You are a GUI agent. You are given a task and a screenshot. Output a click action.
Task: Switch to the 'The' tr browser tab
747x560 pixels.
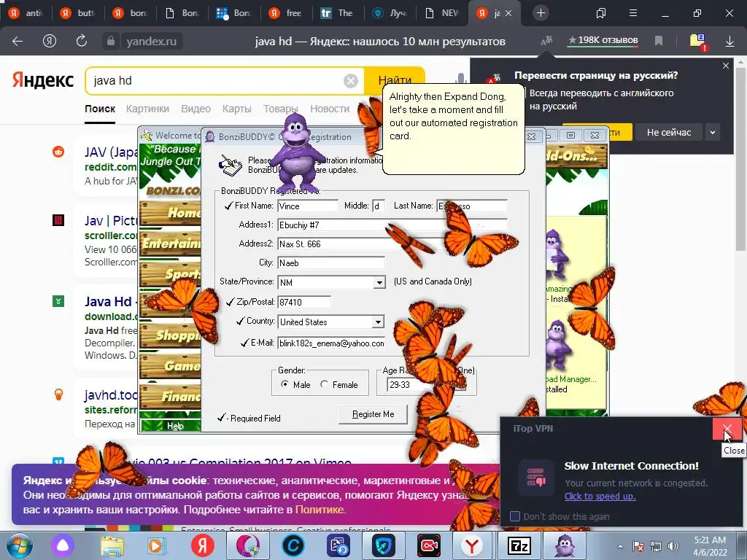click(338, 13)
